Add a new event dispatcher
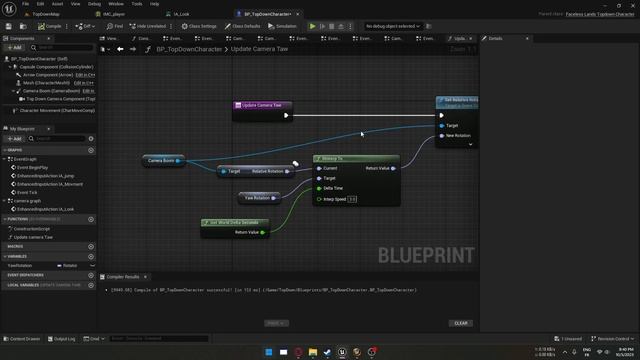The height and width of the screenshot is (360, 640). (91, 276)
